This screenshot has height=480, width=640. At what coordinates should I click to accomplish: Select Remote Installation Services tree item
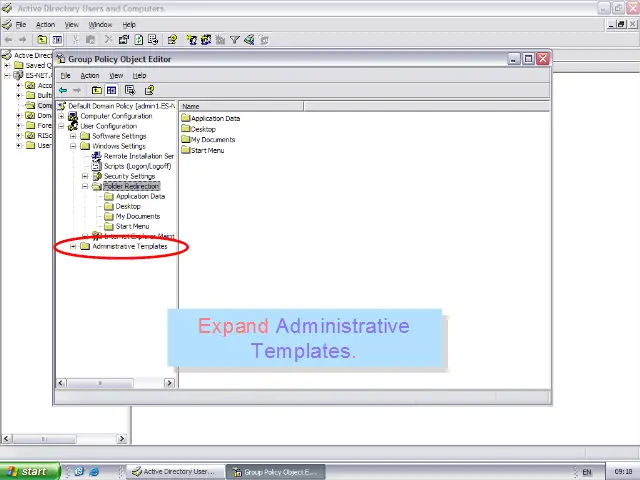pos(138,156)
